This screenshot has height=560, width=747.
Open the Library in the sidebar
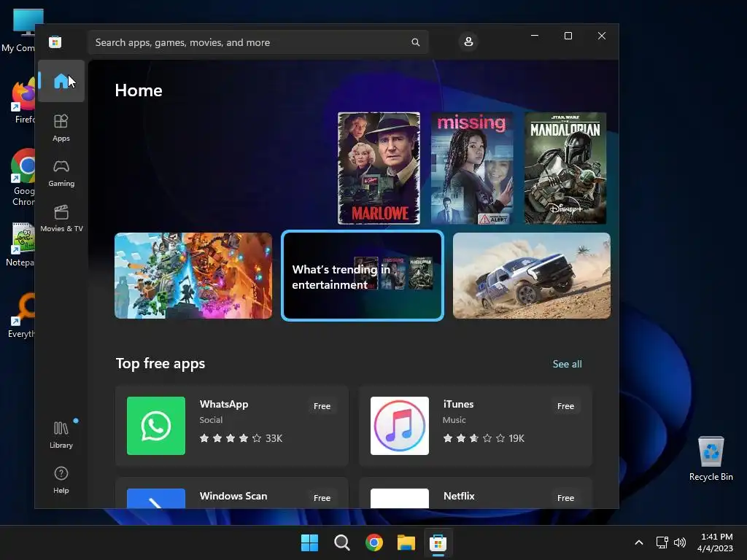(61, 435)
